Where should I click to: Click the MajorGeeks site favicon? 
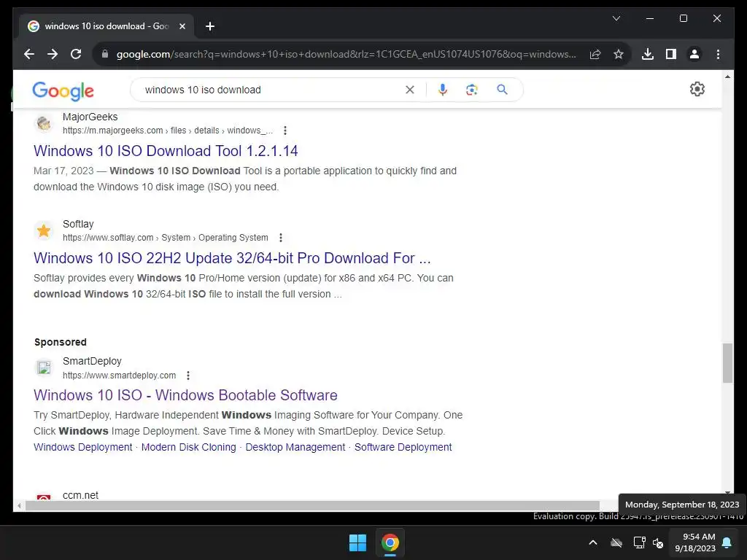point(44,123)
